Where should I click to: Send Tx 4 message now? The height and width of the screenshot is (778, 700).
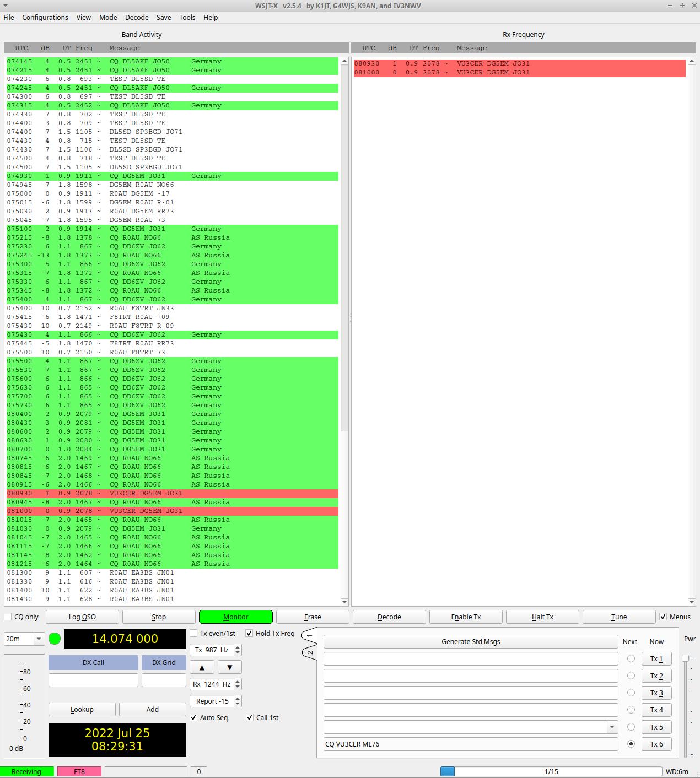tap(656, 710)
